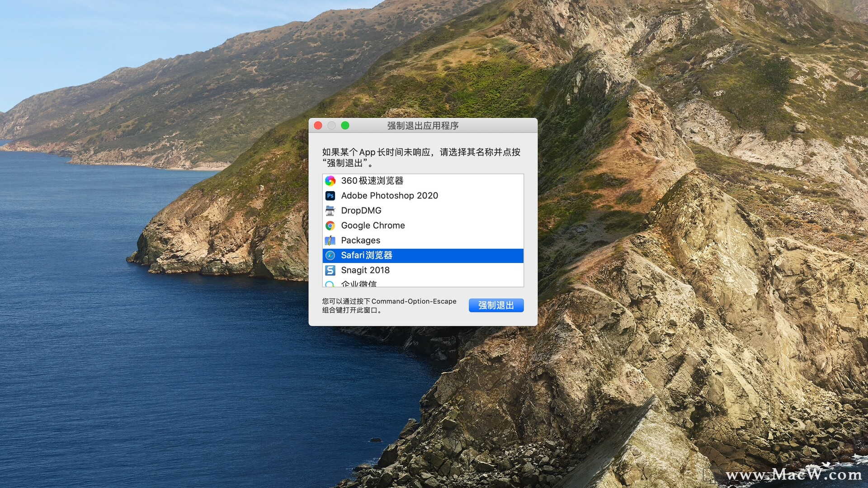Select the Adobe Photoshop 2020 text entry
Image resolution: width=868 pixels, height=488 pixels.
(389, 196)
